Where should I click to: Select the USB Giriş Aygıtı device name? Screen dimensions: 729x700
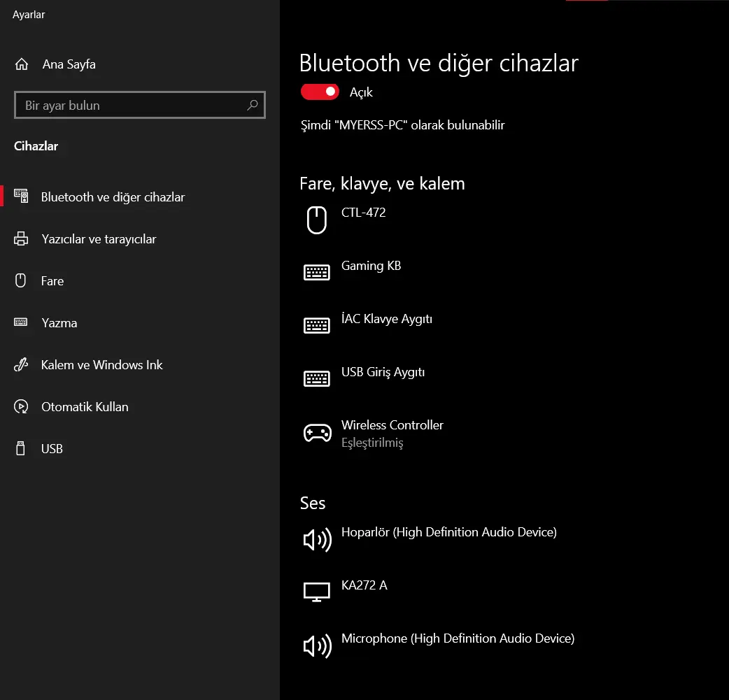(383, 372)
